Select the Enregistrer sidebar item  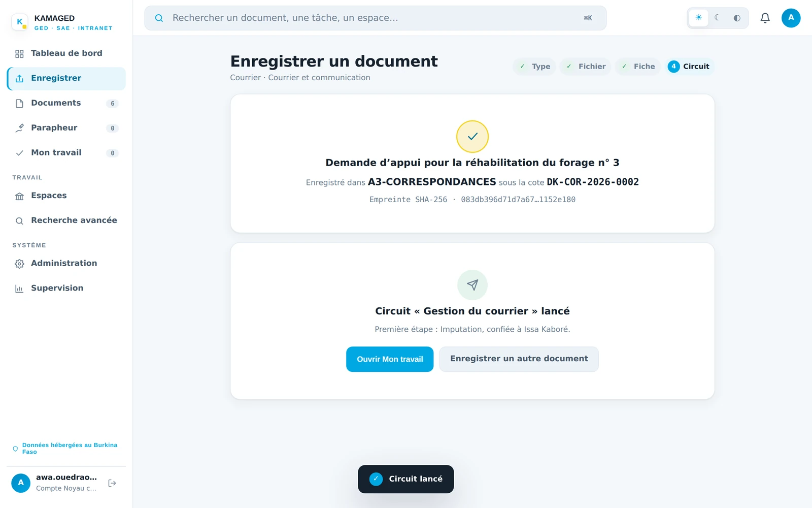[x=66, y=78]
